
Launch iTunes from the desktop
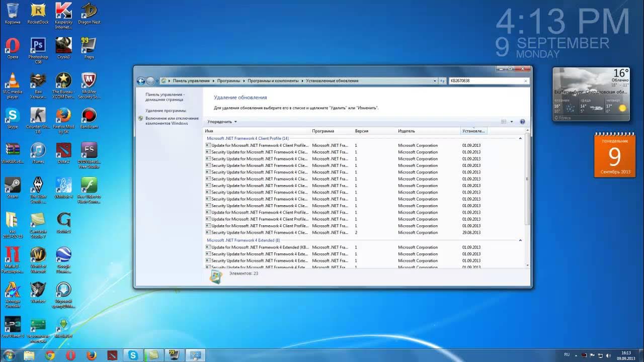click(38, 153)
